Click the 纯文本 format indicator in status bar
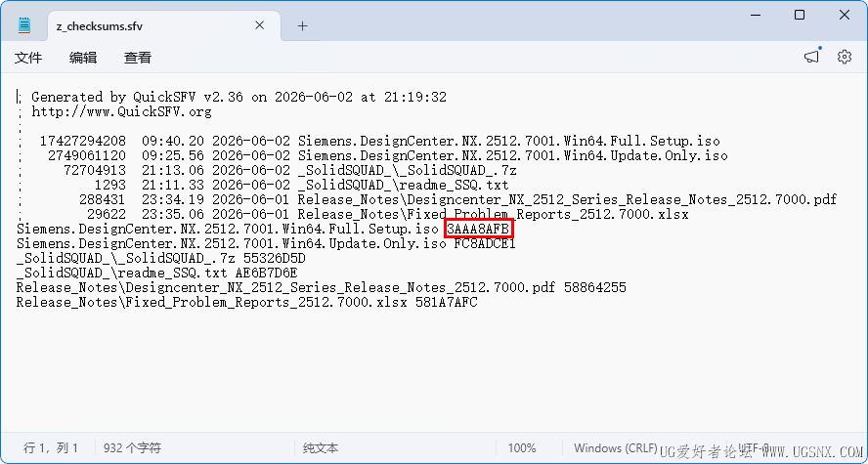Viewport: 868px width, 464px height. (x=321, y=448)
